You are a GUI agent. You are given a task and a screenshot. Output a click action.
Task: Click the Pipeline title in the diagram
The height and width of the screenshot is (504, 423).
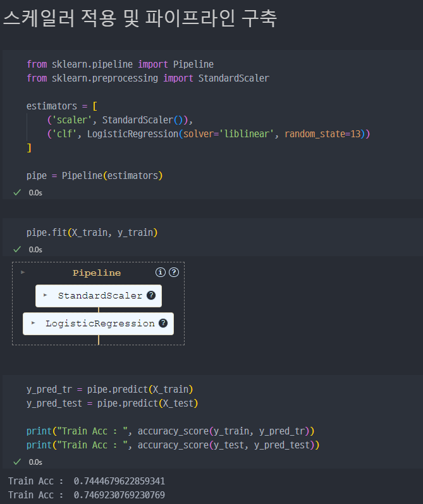point(97,273)
